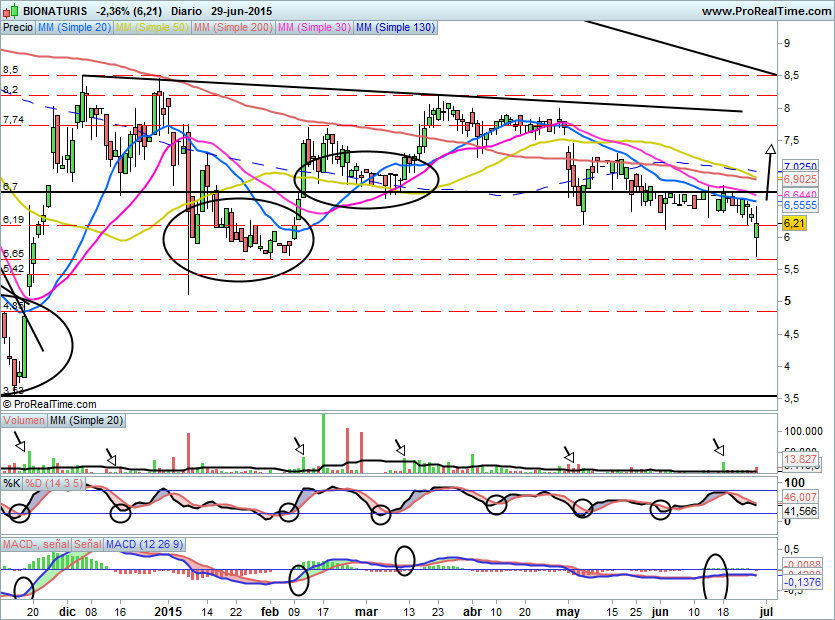Click the current price tag 6,21
Image resolution: width=835 pixels, height=620 pixels.
[x=795, y=223]
